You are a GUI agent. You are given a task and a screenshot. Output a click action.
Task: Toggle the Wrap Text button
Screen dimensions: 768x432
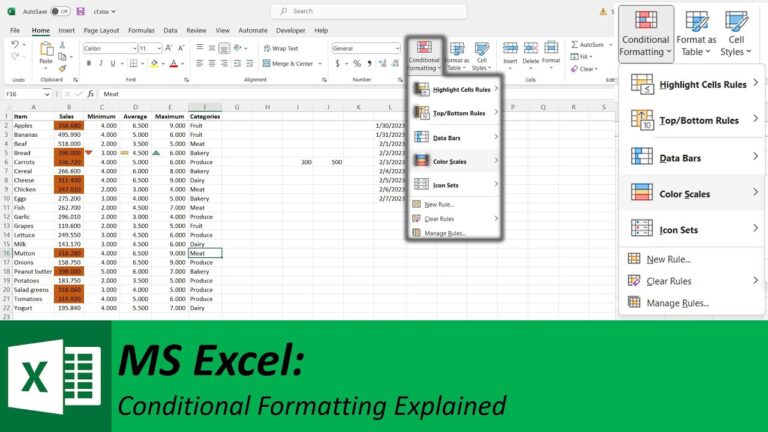[281, 48]
